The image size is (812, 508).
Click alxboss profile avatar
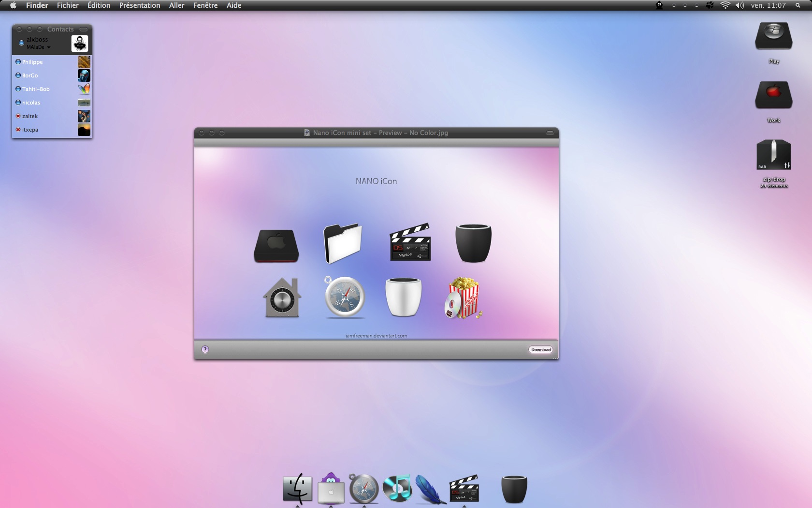click(x=80, y=44)
